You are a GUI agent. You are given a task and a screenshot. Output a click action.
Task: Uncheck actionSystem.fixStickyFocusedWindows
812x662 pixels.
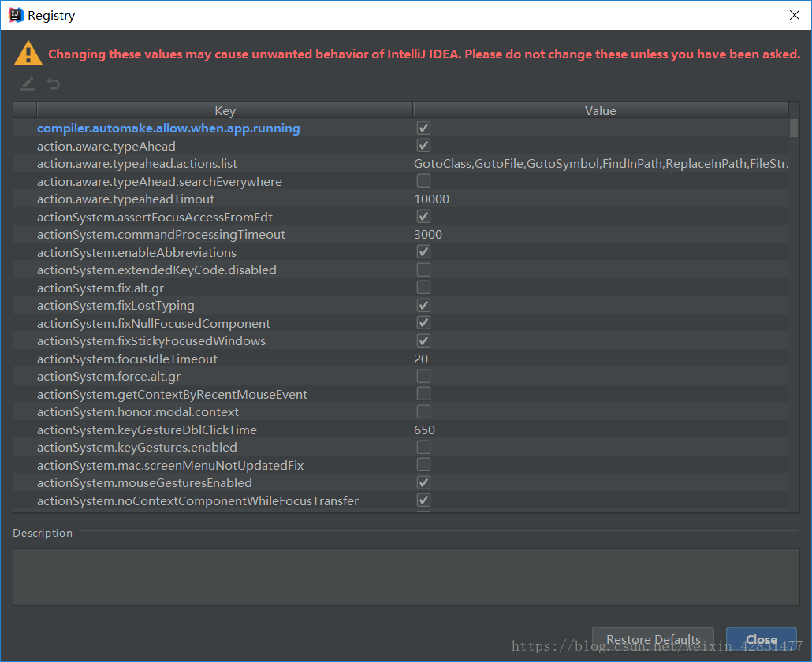423,340
